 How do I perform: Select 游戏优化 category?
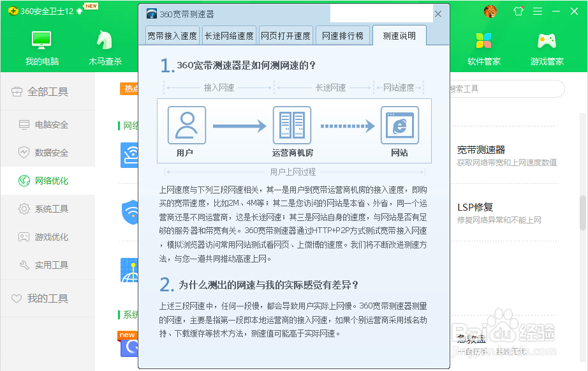48,237
